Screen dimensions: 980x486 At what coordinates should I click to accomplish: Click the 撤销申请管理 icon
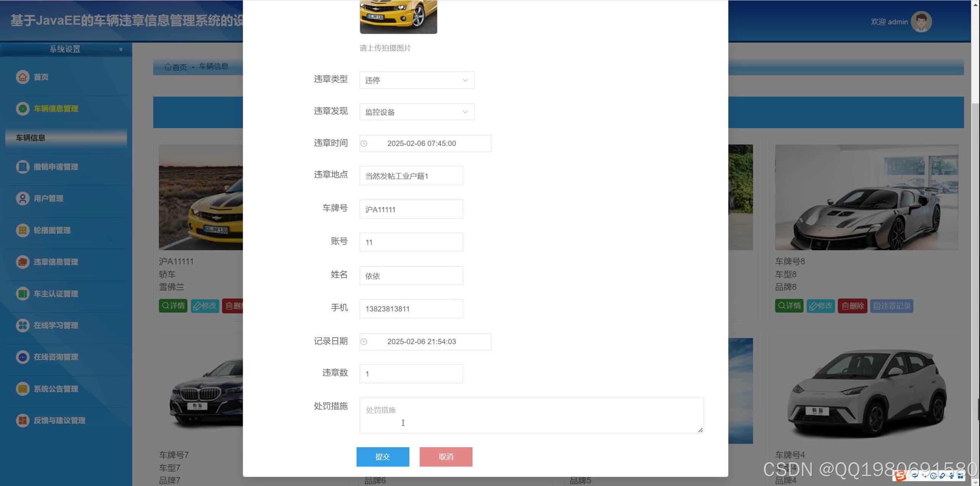23,167
